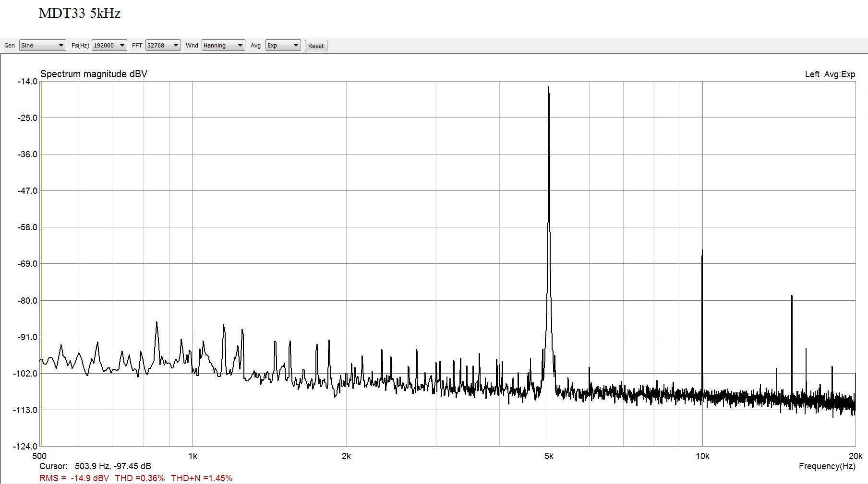The width and height of the screenshot is (868, 484).
Task: Click the 'RMS = -14.9 dBV' readout
Action: coord(74,478)
